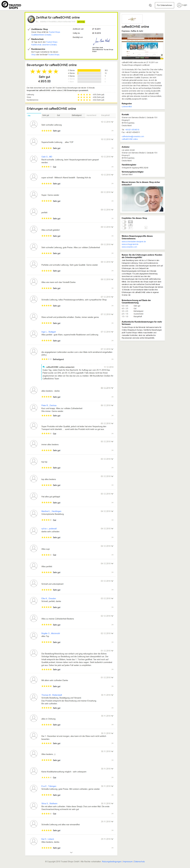Play the shop safety video
Viewport: 190px width, 868px height.
tap(142, 199)
